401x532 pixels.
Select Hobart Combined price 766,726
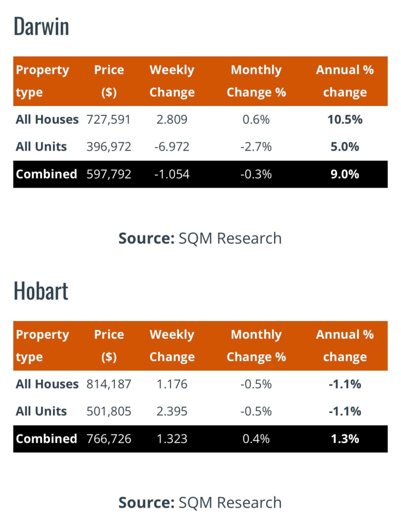click(109, 438)
